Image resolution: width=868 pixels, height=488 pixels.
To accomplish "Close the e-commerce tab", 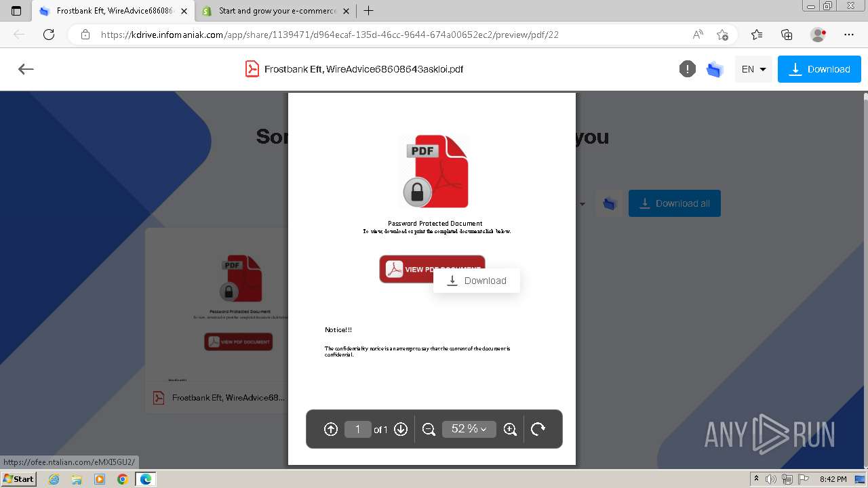I will point(347,11).
